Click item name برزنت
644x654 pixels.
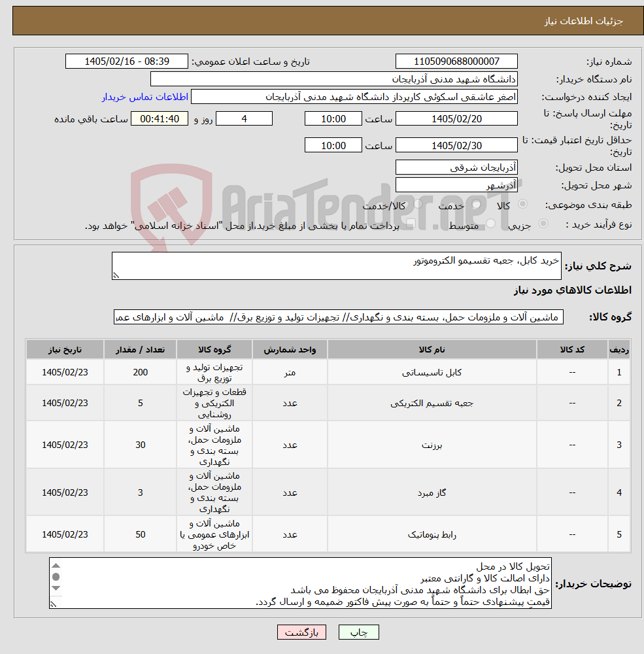pos(432,445)
